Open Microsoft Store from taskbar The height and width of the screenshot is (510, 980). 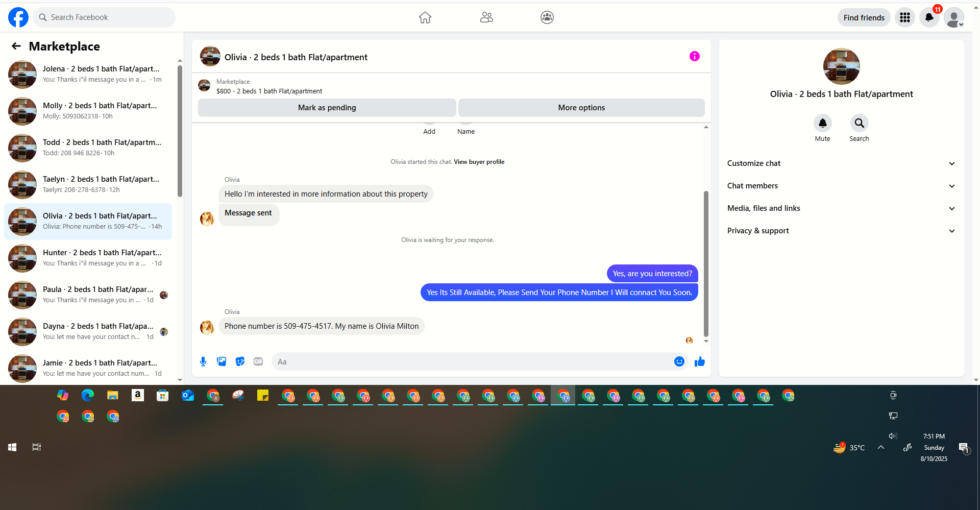point(162,395)
